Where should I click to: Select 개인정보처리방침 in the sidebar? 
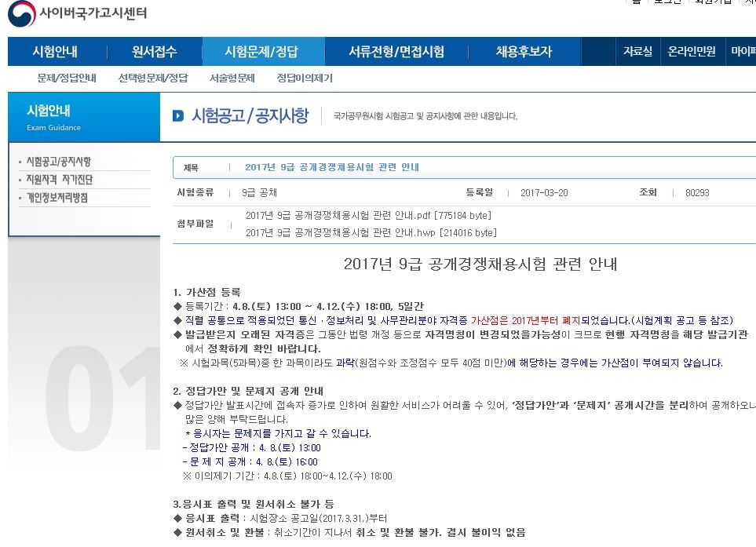(57, 198)
